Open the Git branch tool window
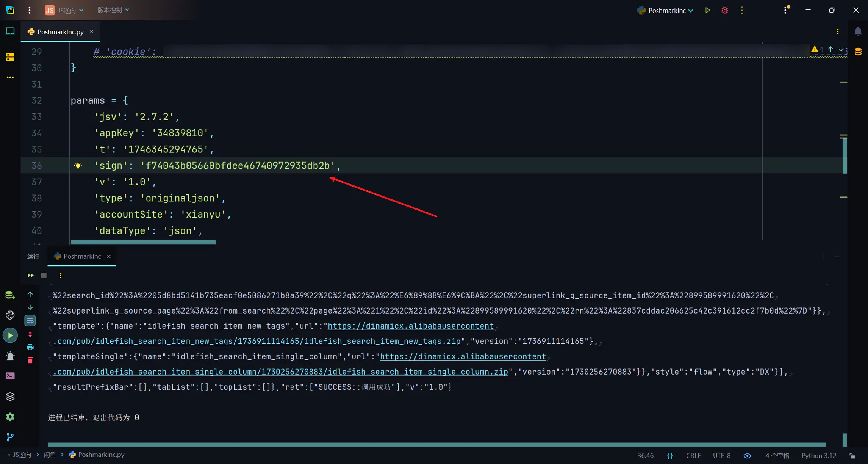This screenshot has width=868, height=464. pyautogui.click(x=10, y=437)
